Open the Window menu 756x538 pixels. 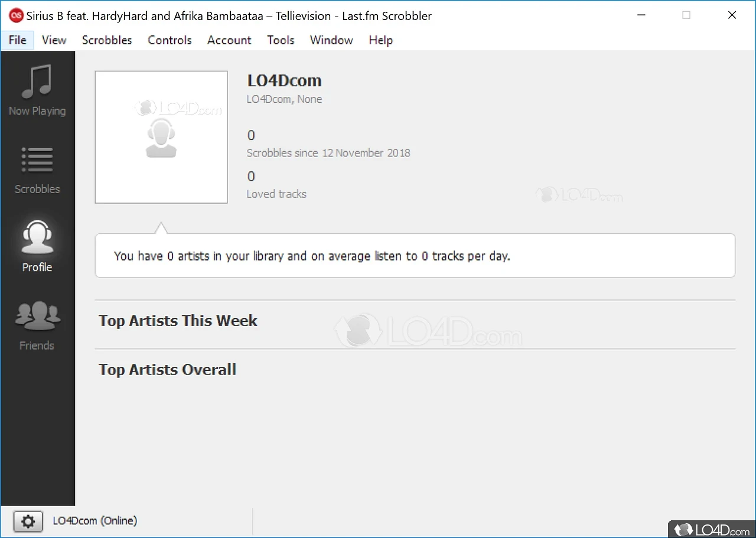(x=331, y=40)
